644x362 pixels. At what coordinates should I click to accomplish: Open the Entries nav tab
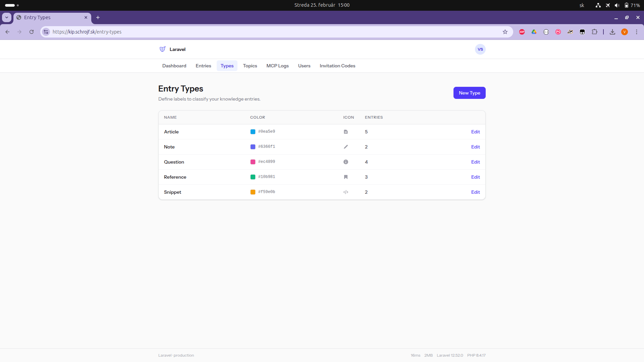203,66
